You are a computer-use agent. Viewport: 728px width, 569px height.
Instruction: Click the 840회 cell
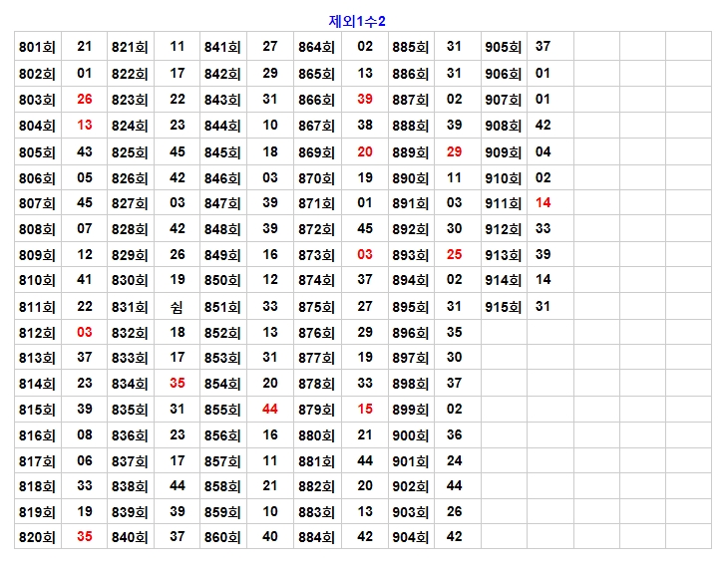[130, 536]
